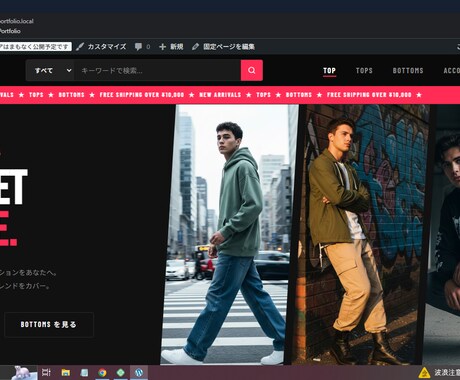Screen dimensions: 460x380
Task: Open the notepad app on the taskbar
Action: click(84, 373)
